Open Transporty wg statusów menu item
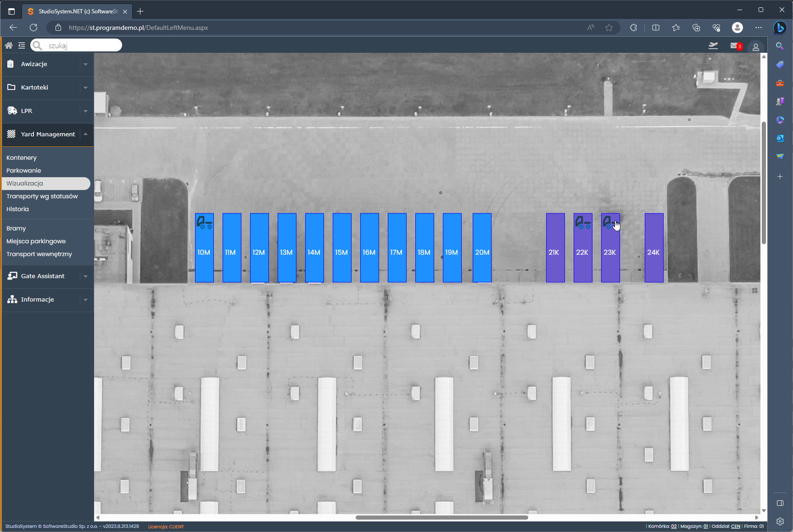 tap(42, 196)
